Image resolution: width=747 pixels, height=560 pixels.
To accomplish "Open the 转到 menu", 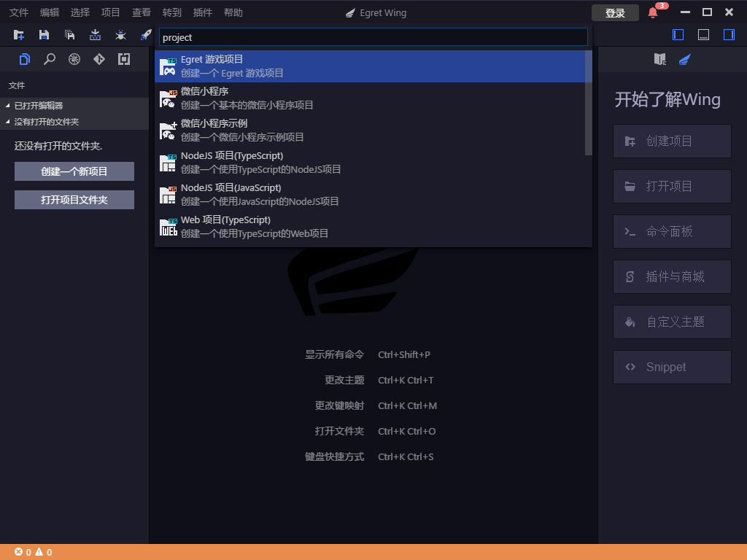I will pyautogui.click(x=172, y=12).
